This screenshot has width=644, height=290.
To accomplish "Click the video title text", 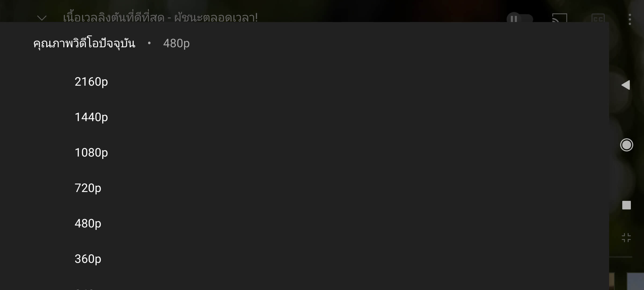I will coord(160,17).
